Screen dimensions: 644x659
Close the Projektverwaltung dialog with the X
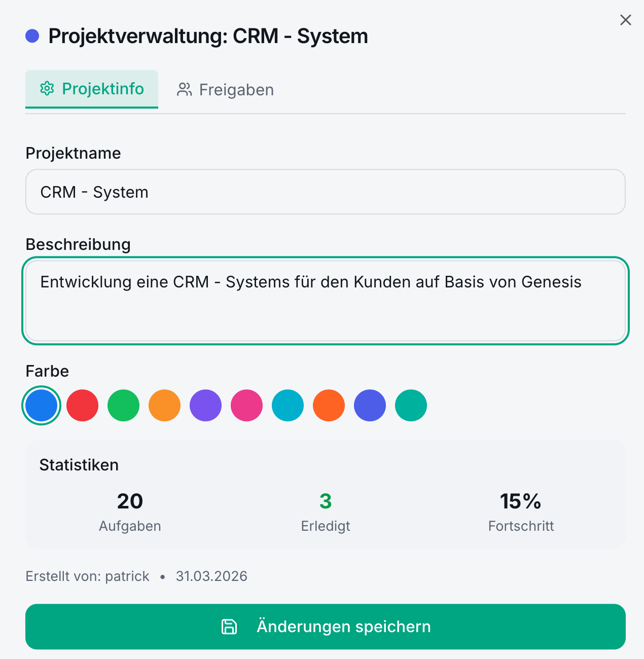(625, 20)
